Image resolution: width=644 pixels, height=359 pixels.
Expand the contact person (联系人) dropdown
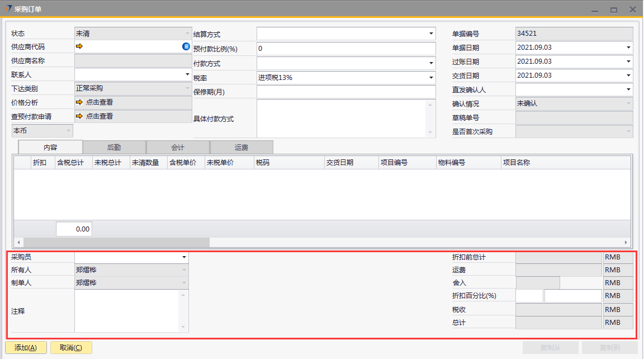click(x=187, y=74)
